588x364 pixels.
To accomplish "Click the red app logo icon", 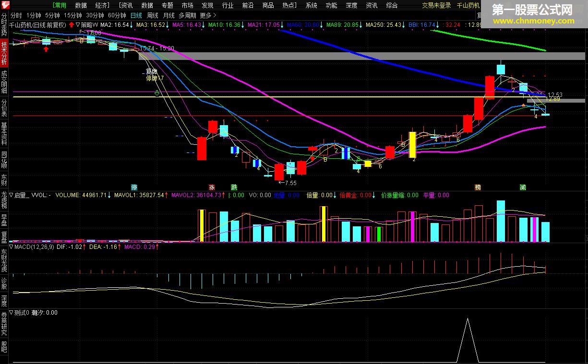I will point(5,5).
